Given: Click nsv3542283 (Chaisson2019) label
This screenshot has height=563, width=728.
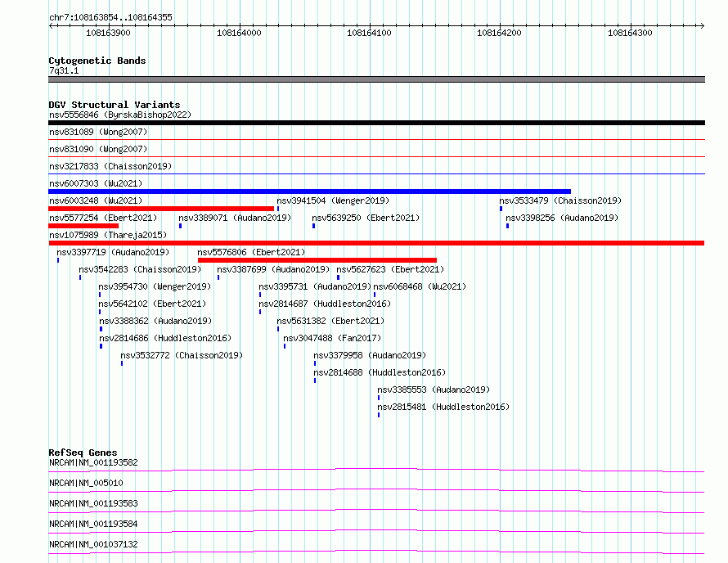Looking at the screenshot, I should coord(140,269).
